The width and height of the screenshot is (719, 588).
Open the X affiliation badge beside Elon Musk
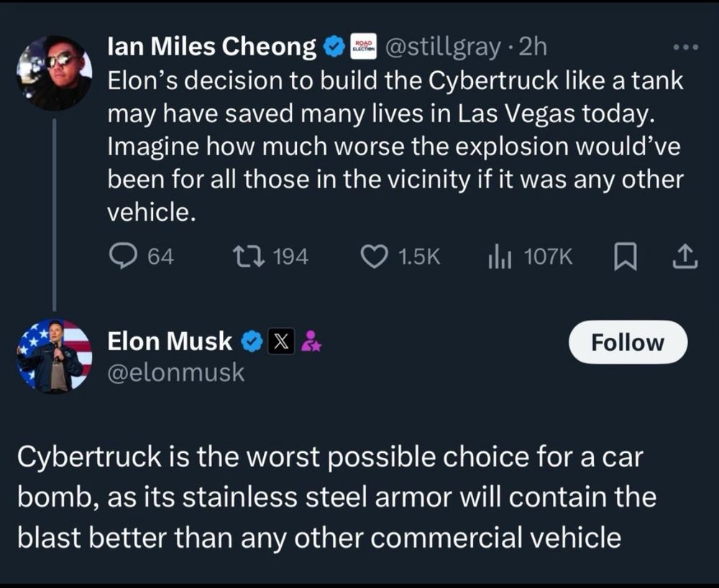[281, 342]
